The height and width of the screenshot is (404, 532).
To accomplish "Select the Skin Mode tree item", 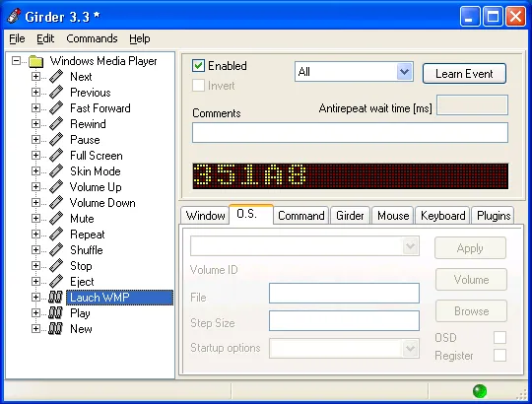I will click(x=95, y=171).
